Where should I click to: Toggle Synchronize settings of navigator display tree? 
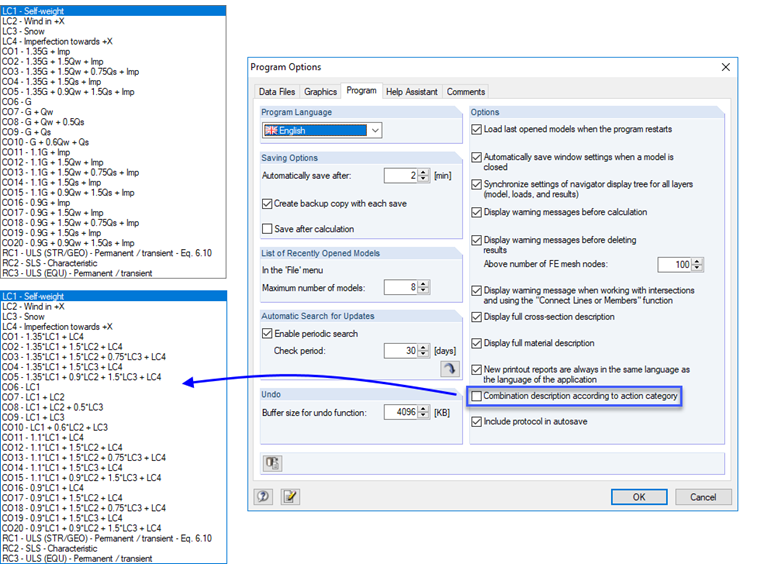[x=476, y=184]
